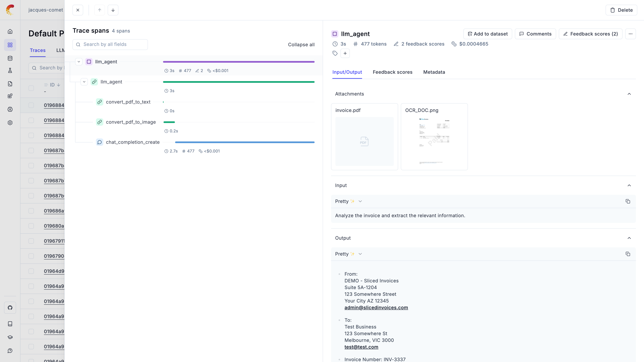Switch to the Feedback scores tab

(392, 72)
